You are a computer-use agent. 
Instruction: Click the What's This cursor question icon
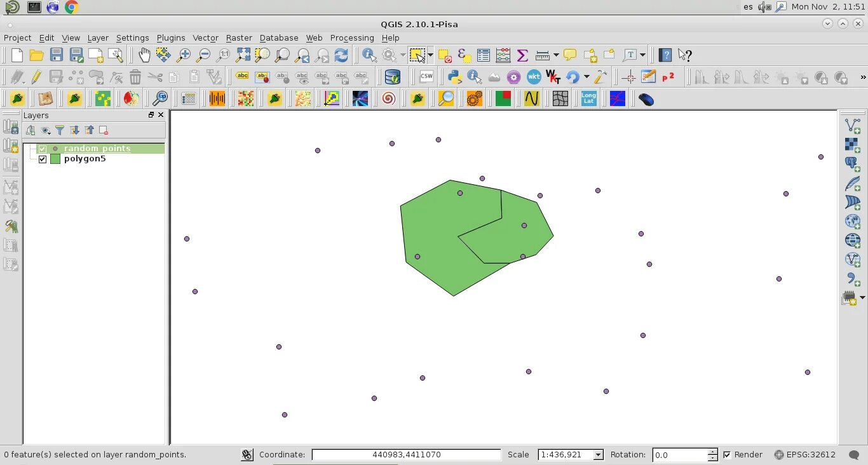(685, 55)
